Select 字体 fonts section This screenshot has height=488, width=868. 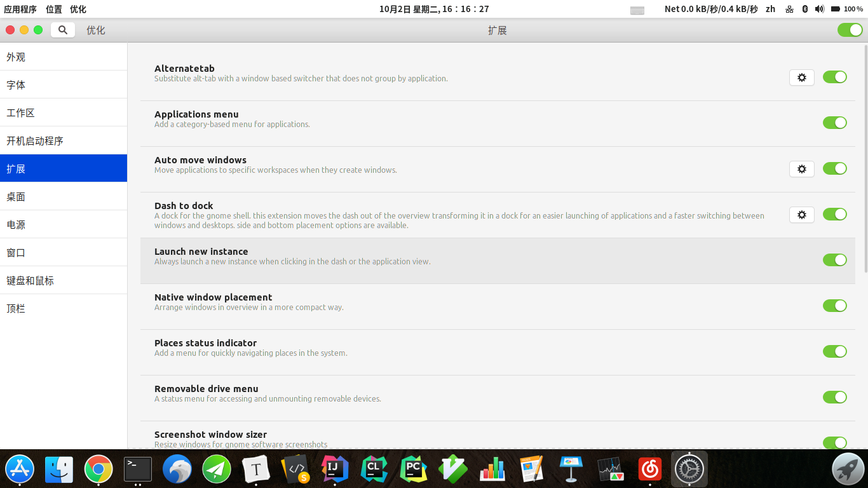point(64,85)
